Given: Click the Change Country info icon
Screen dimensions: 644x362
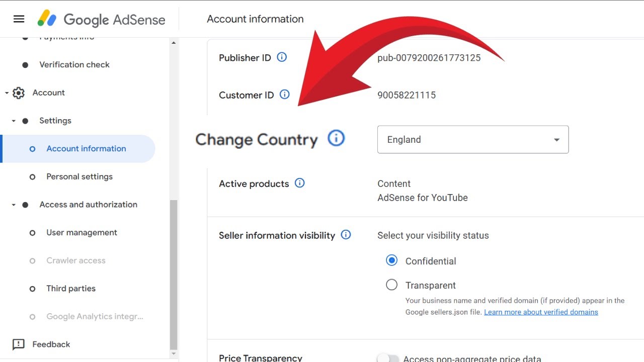Looking at the screenshot, I should [336, 138].
